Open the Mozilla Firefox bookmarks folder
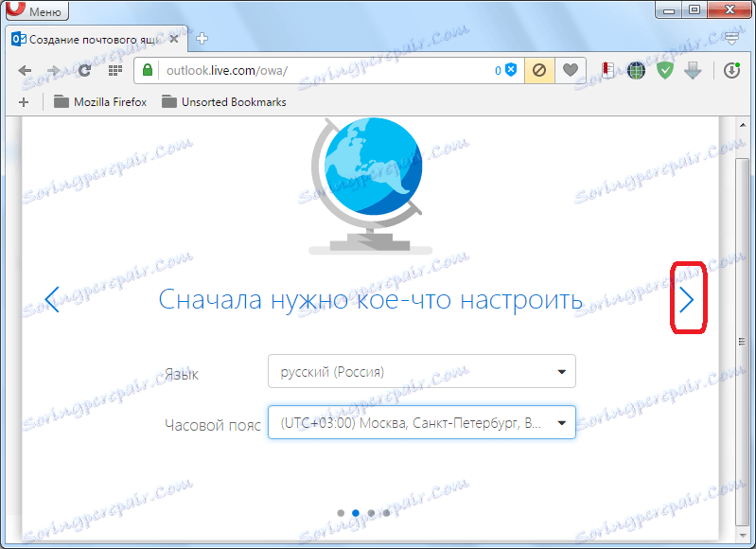This screenshot has width=756, height=549. pyautogui.click(x=100, y=102)
